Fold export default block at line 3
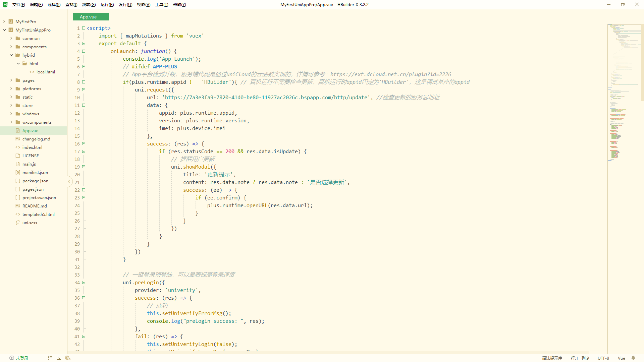Screen dimensions: 644x362 pos(84,43)
